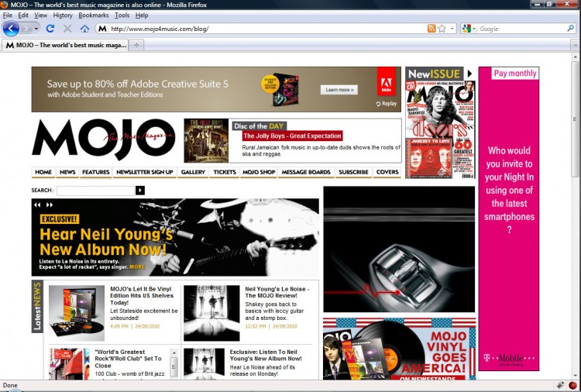
Task: Open MESSAGE BOARDS in site navigation
Action: [x=306, y=172]
